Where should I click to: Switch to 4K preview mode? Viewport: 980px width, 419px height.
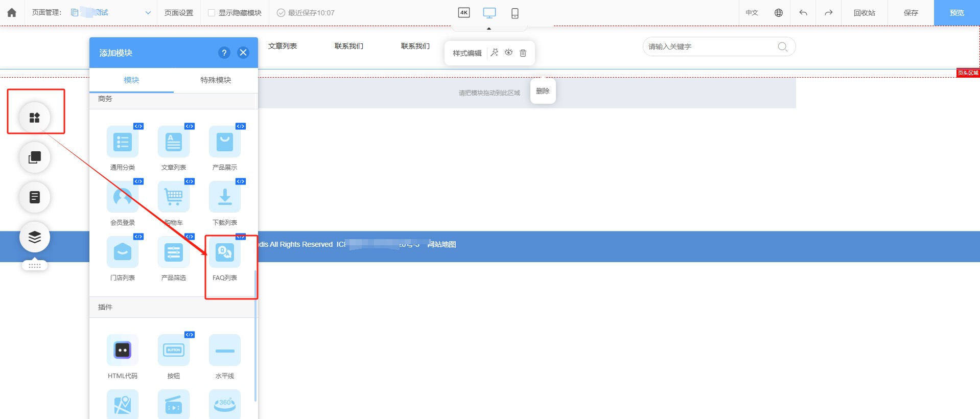click(x=464, y=13)
